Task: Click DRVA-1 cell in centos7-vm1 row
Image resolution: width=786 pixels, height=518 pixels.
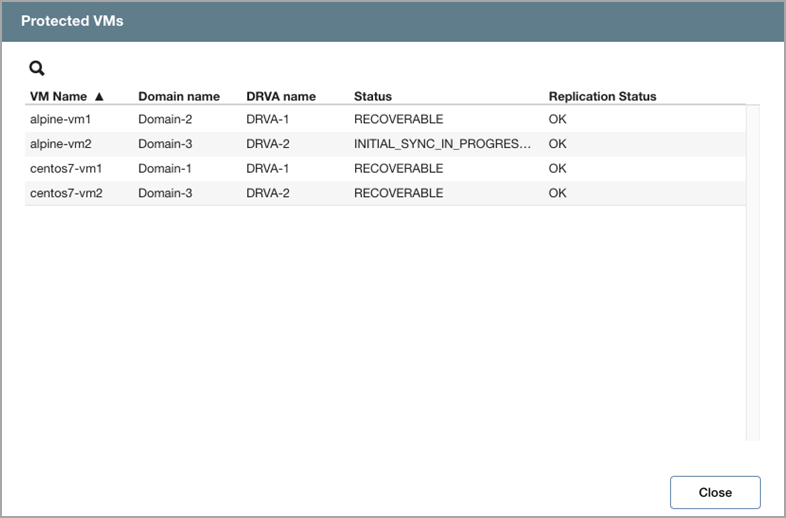Action: (268, 168)
